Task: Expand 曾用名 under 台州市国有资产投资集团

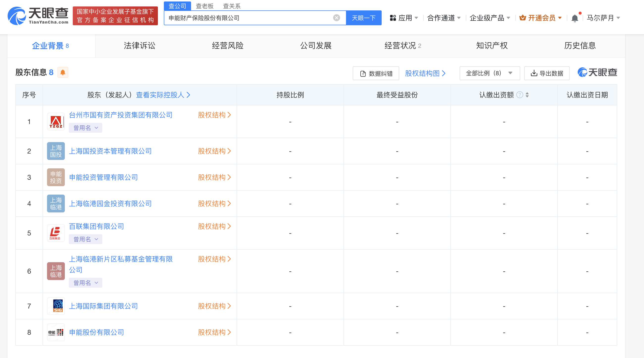Action: 85,128
